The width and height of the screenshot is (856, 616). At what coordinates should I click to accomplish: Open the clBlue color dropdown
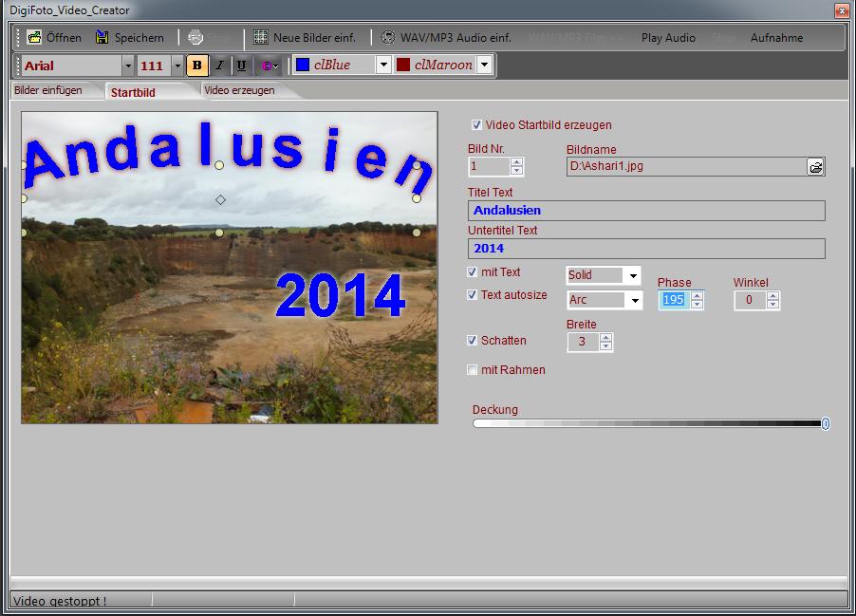(x=382, y=65)
